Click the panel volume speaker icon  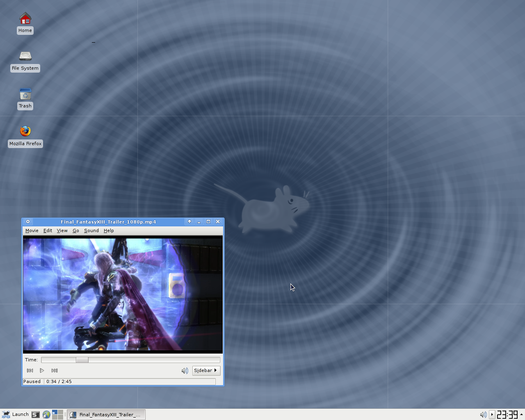483,415
